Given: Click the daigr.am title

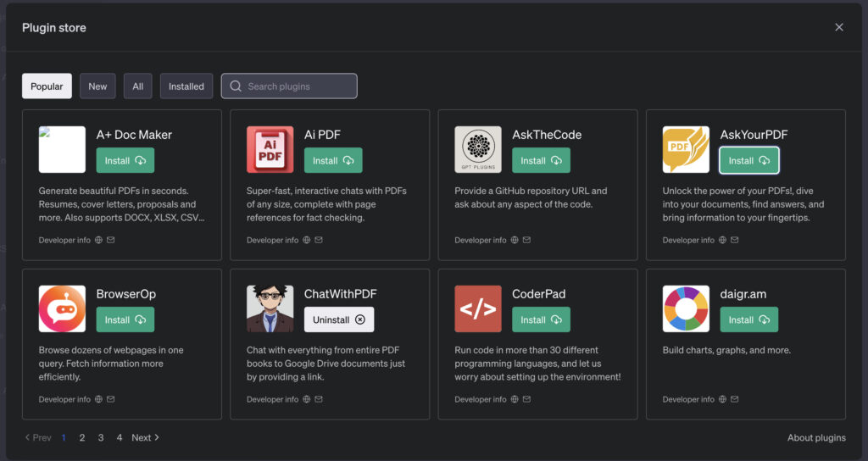Looking at the screenshot, I should pos(743,294).
